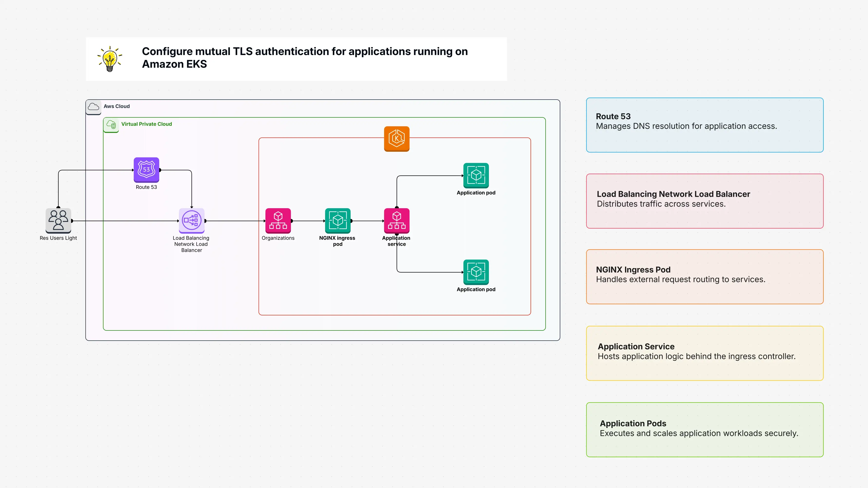The image size is (868, 488).
Task: Click the Aws Cloud label text
Action: [x=117, y=106]
